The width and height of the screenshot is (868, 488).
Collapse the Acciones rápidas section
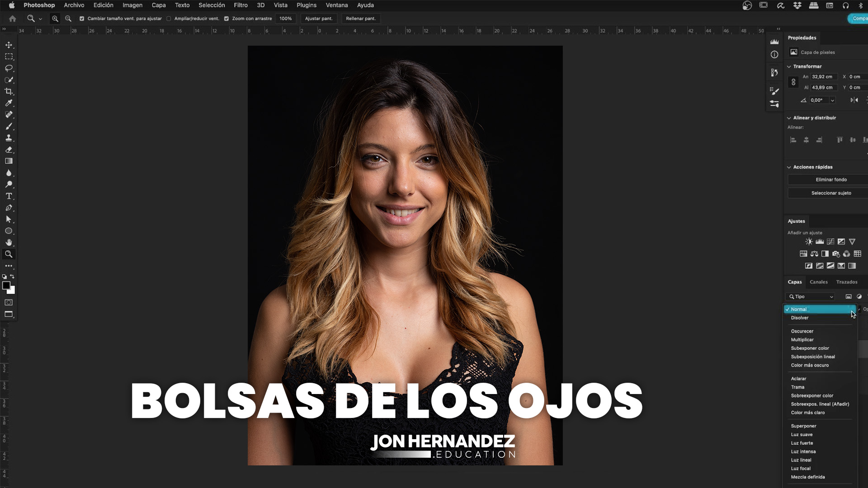(x=789, y=167)
